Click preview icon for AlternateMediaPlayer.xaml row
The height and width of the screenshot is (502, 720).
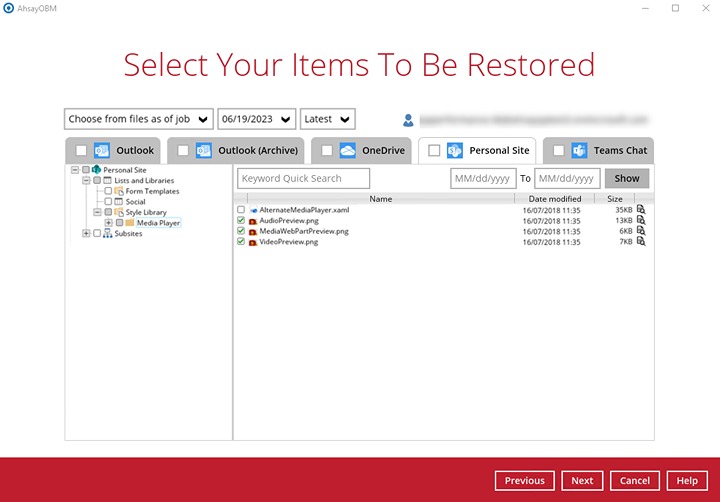click(x=641, y=210)
